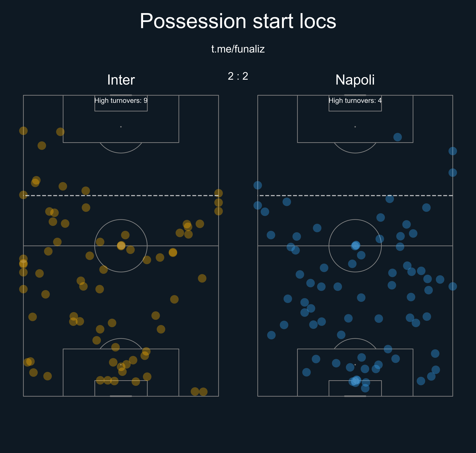
Task: Select the Inter team heading
Action: pos(121,80)
